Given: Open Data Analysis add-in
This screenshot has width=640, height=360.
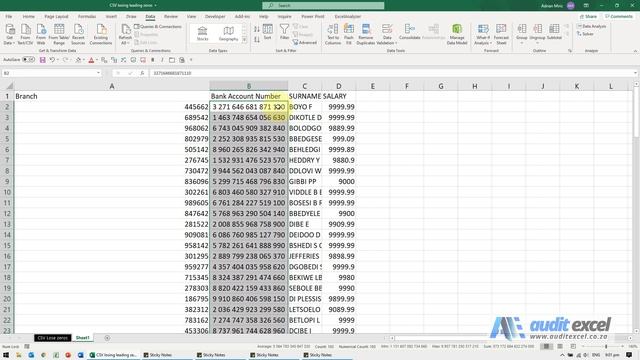Looking at the screenshot, I should tap(591, 27).
